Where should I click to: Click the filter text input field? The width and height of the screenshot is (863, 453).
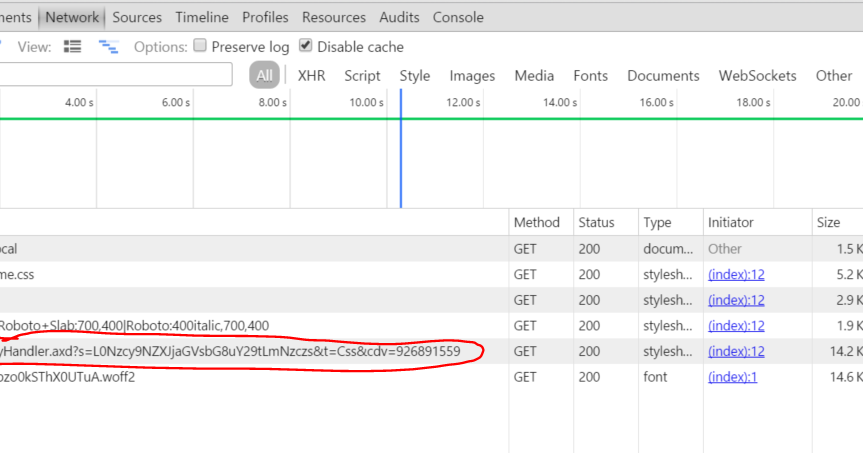116,74
